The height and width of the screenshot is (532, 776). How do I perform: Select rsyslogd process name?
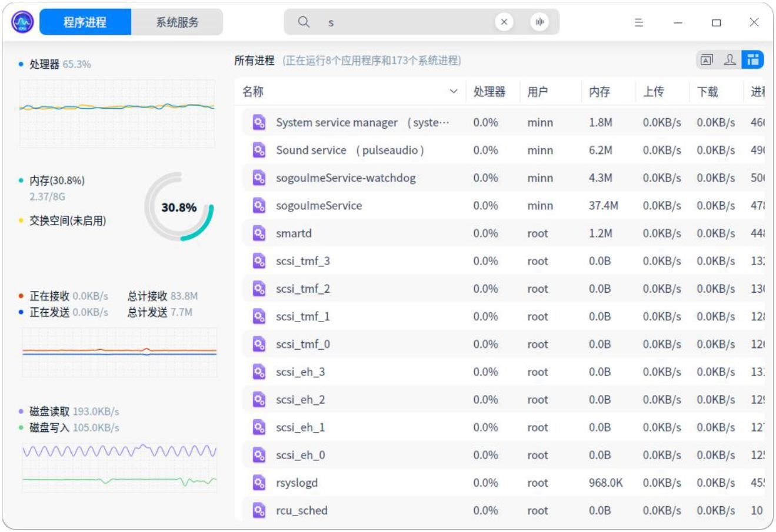click(297, 483)
